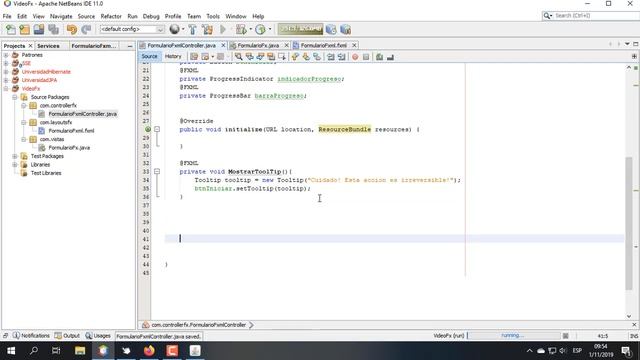This screenshot has height=360, width=640.
Task: Click the Undo toolbar icon
Action: point(72,29)
